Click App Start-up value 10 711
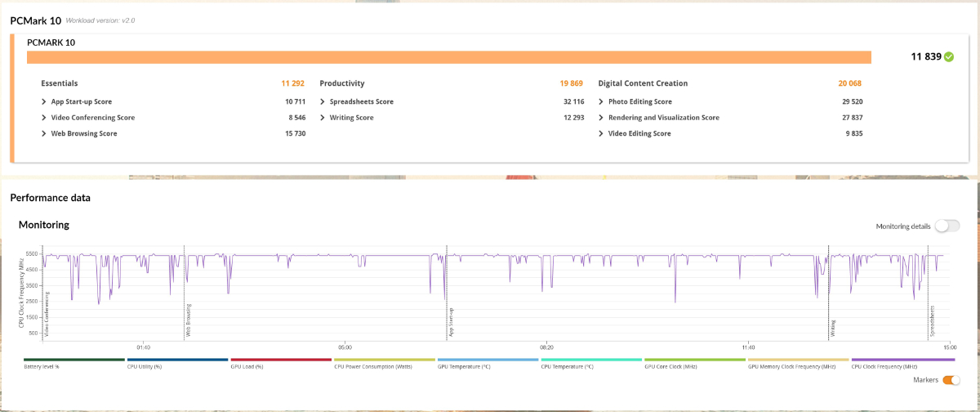 coord(295,102)
